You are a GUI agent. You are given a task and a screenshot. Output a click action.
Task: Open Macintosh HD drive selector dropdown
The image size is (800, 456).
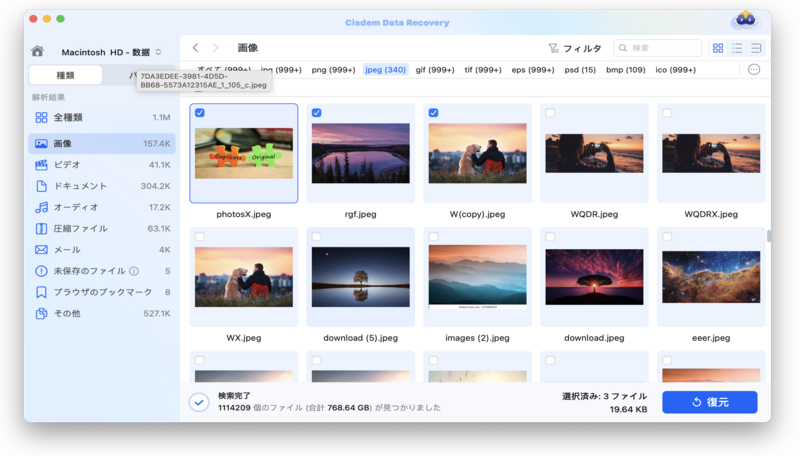click(111, 52)
